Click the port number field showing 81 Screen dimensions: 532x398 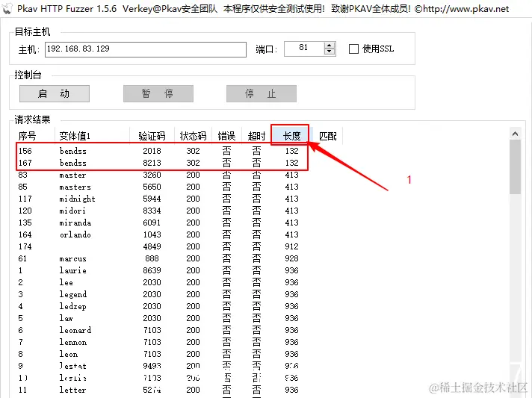pyautogui.click(x=303, y=49)
